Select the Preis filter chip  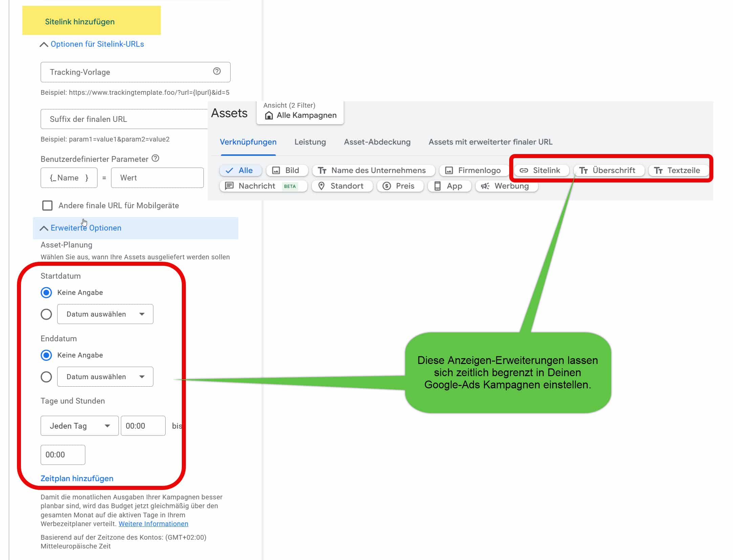[400, 186]
